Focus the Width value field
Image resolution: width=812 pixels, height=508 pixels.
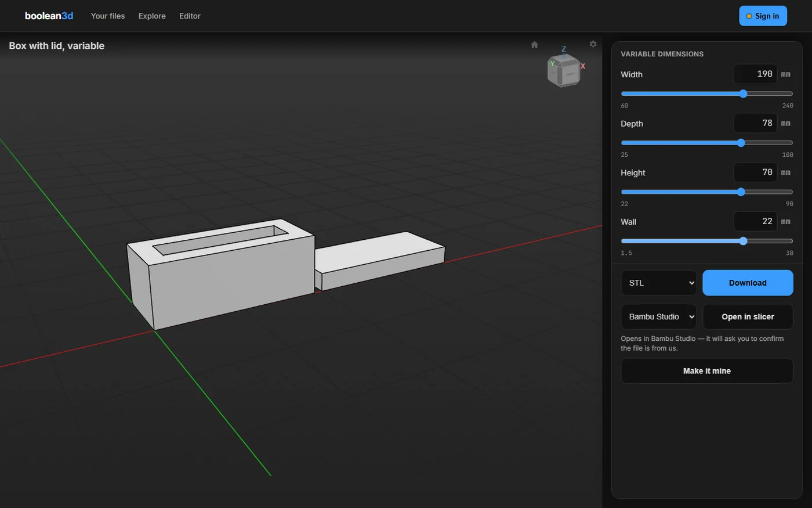pos(755,74)
